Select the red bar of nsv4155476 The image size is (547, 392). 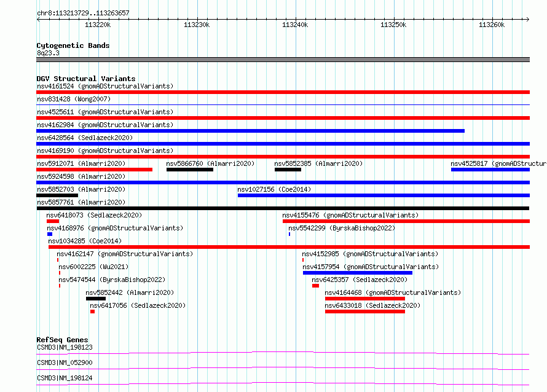[406, 221]
